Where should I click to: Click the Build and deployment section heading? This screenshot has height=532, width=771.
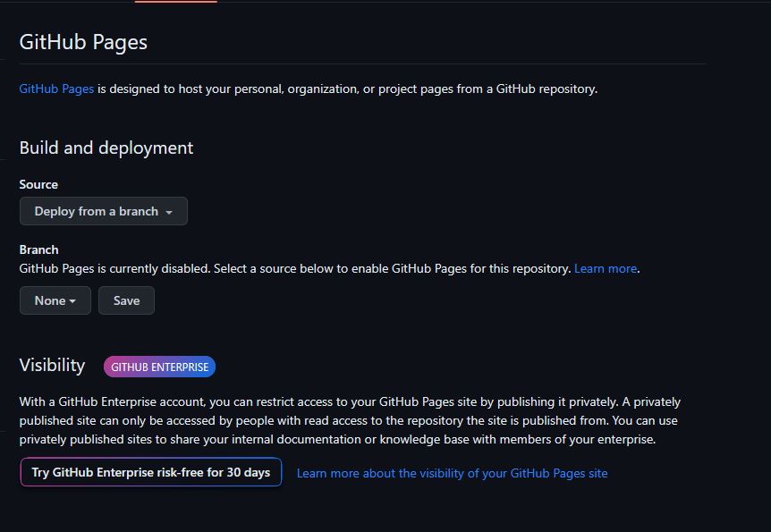(x=106, y=148)
